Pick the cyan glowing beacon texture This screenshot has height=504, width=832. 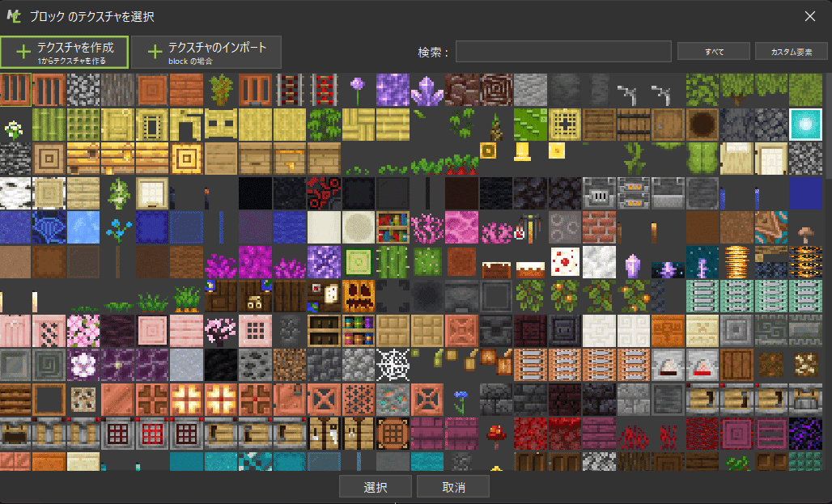pyautogui.click(x=805, y=124)
